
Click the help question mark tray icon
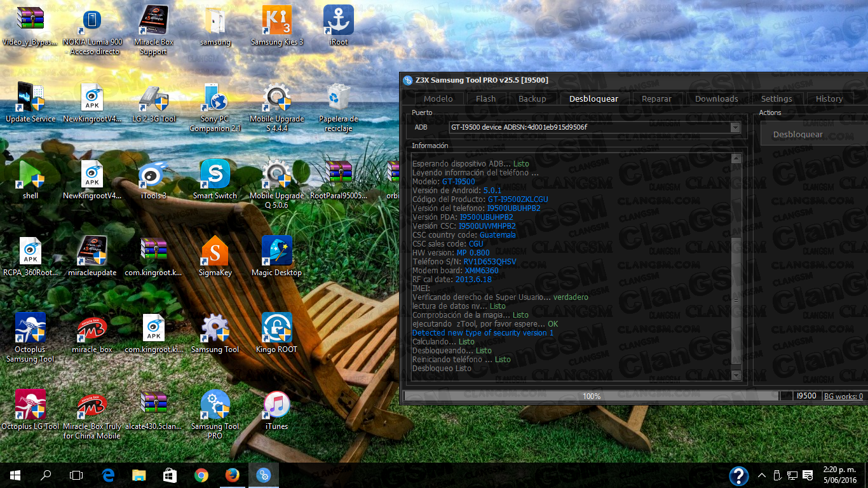pyautogui.click(x=738, y=475)
